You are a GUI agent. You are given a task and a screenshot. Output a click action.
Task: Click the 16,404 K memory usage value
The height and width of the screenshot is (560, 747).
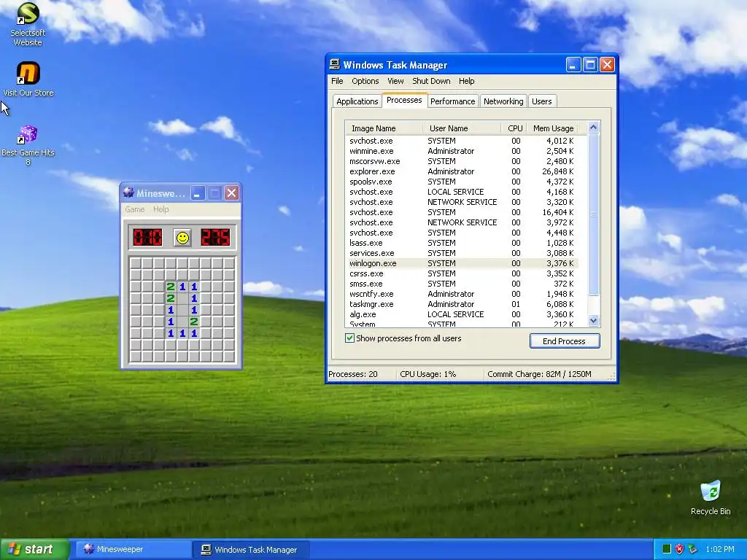558,212
